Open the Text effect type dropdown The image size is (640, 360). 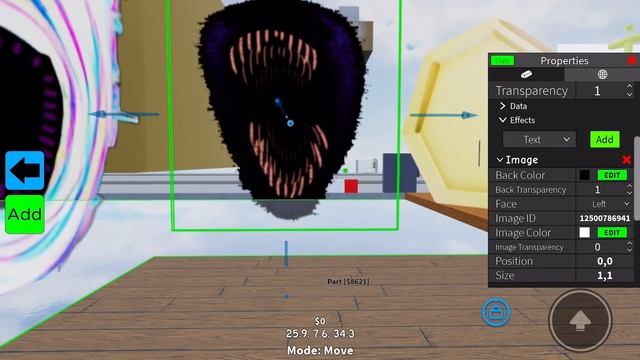tap(539, 140)
